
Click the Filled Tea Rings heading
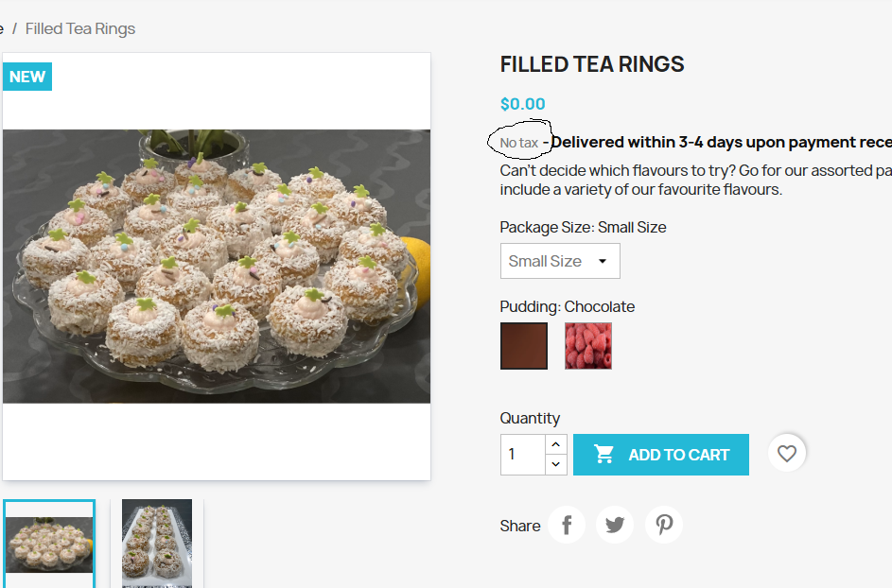pos(592,64)
